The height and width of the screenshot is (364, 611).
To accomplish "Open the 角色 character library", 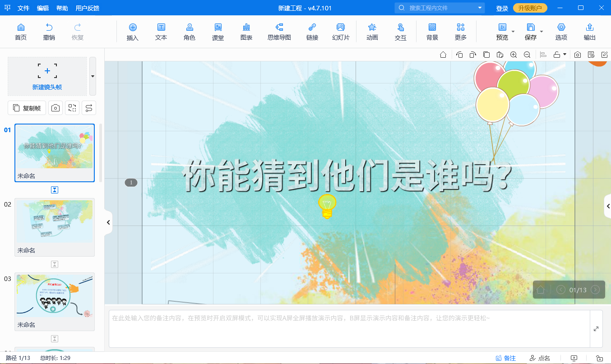I will tap(190, 32).
